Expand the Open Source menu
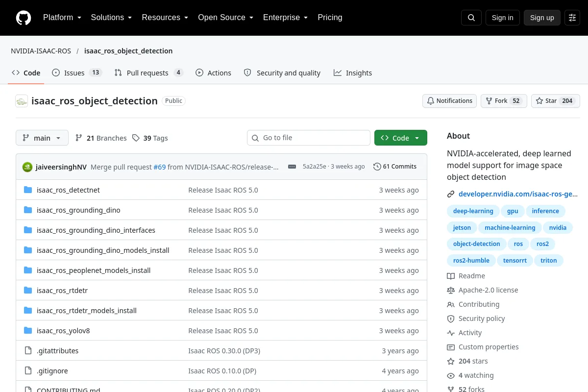The image size is (588, 392). click(x=226, y=18)
